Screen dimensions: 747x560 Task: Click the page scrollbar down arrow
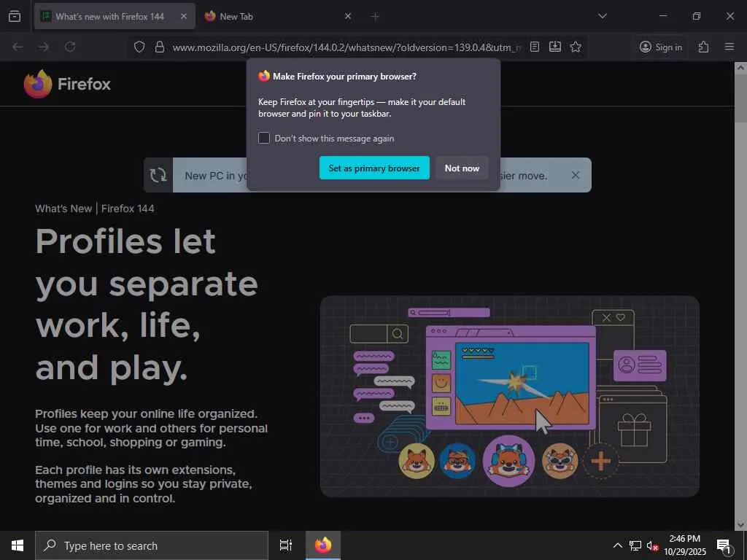tap(740, 525)
